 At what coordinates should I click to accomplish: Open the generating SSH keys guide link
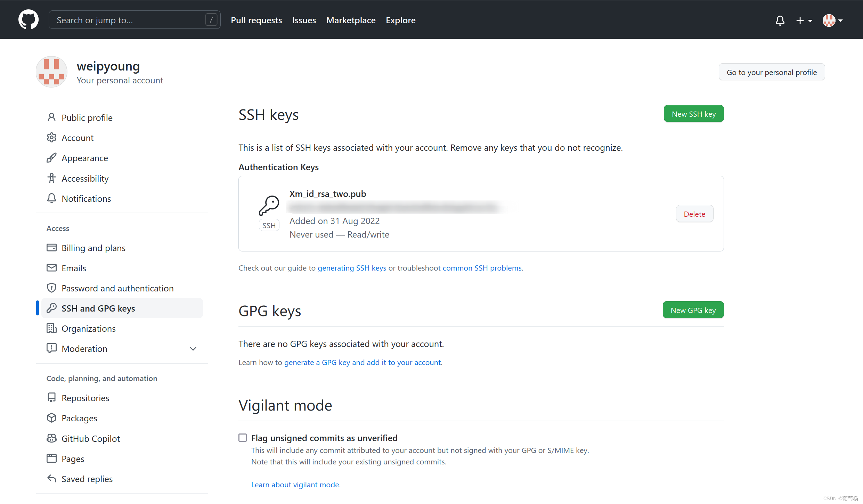[x=352, y=268]
